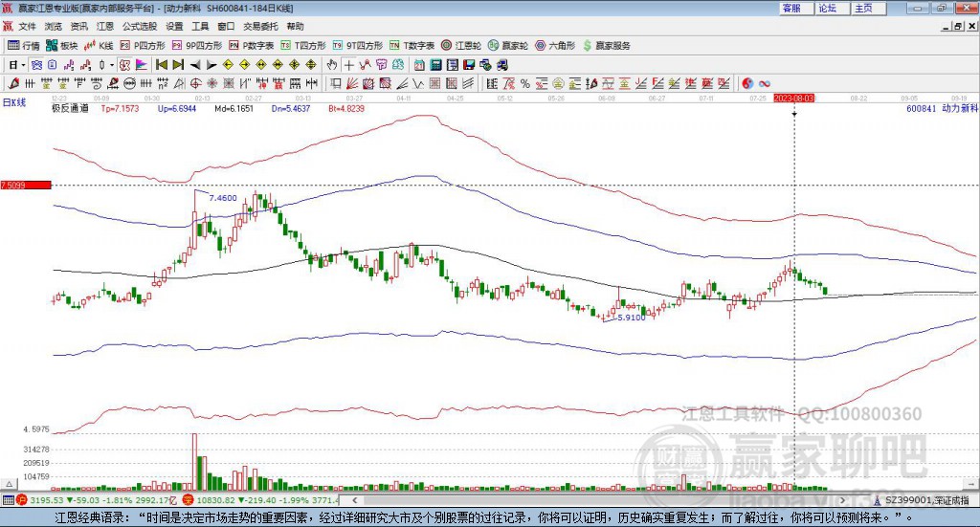This screenshot has width=980, height=527.
Task: Open the 江恩 menu
Action: tap(105, 26)
